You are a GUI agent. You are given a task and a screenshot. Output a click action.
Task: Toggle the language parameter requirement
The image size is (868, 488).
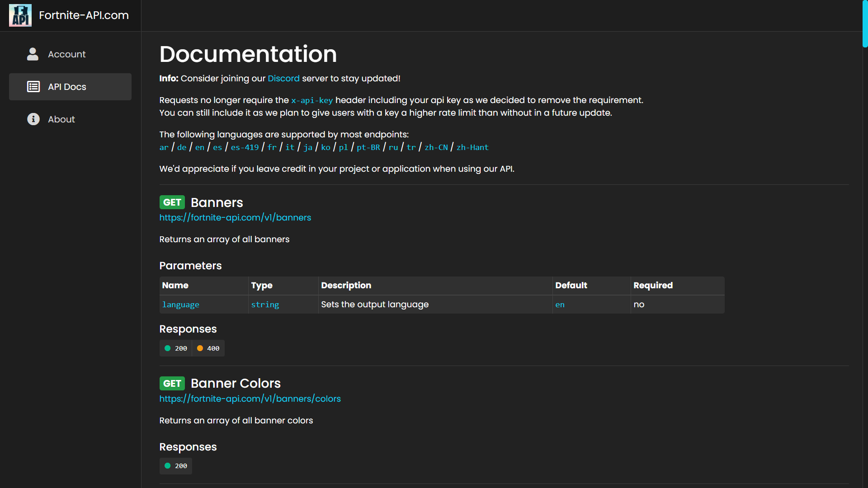[638, 305]
